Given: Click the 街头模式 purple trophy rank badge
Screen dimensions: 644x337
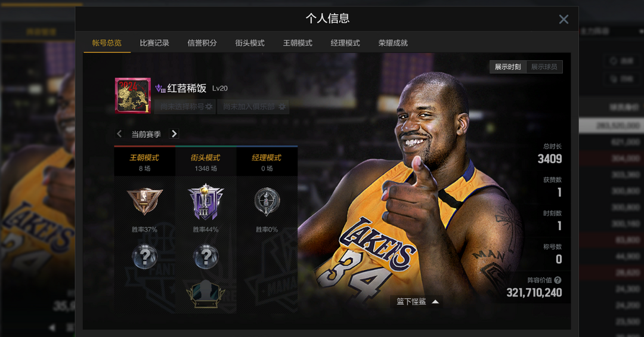Looking at the screenshot, I should coord(205,201).
